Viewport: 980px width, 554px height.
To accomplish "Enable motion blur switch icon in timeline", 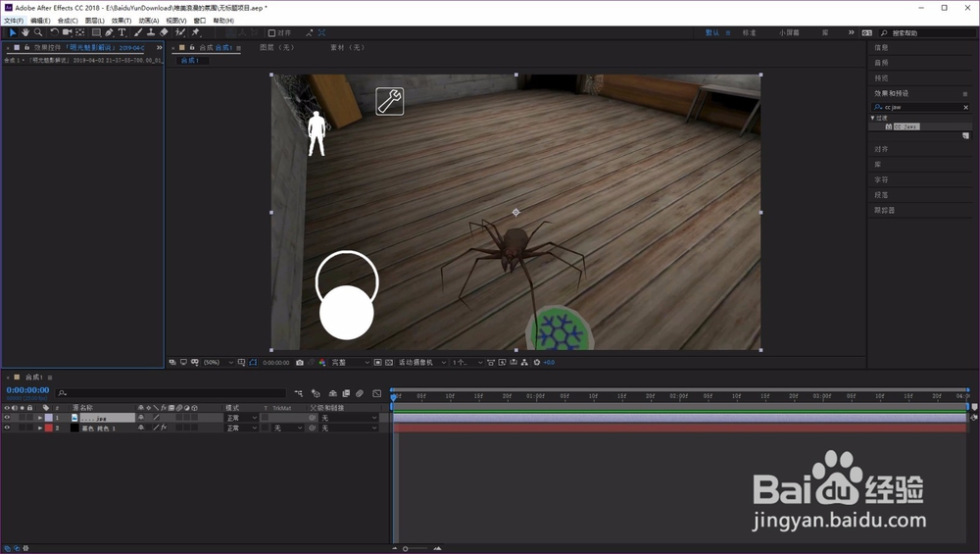I will click(360, 393).
